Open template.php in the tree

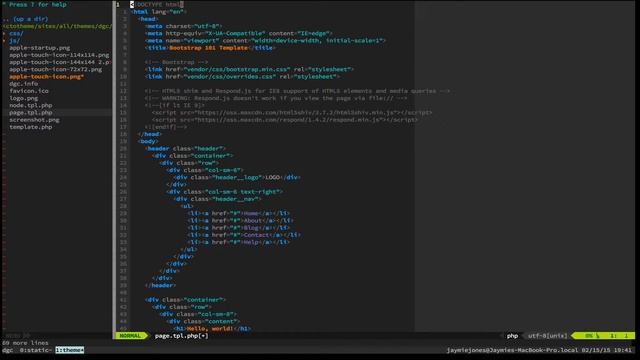(31, 127)
